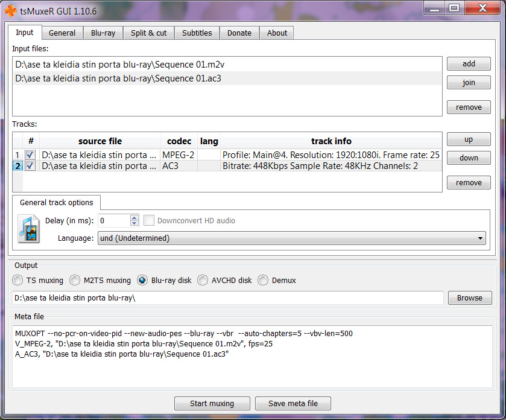
Task: Browse for the output folder
Action: coord(470,297)
